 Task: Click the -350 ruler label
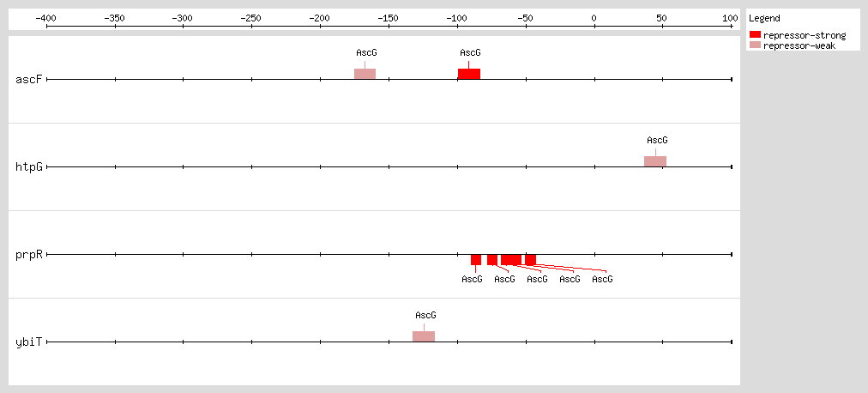point(115,18)
